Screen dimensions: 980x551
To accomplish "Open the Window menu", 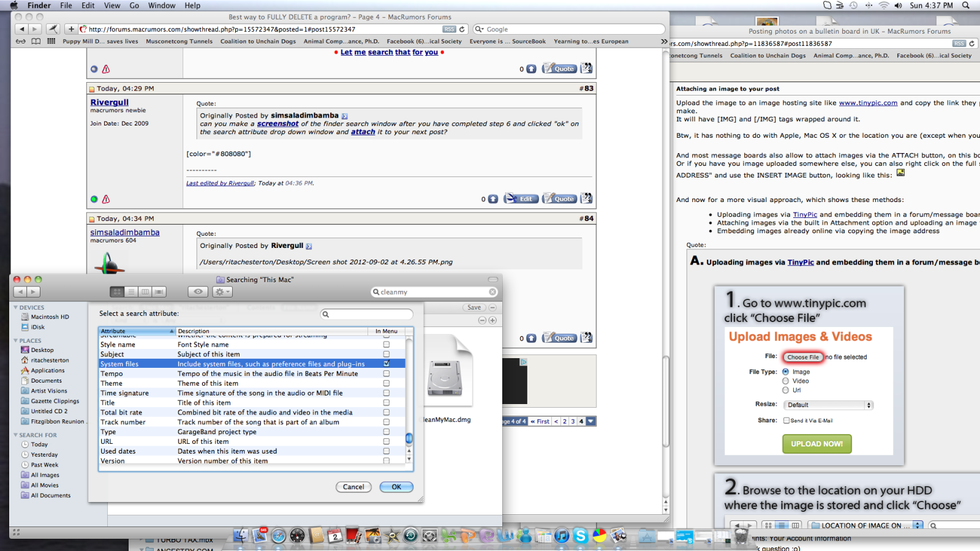I will point(162,6).
